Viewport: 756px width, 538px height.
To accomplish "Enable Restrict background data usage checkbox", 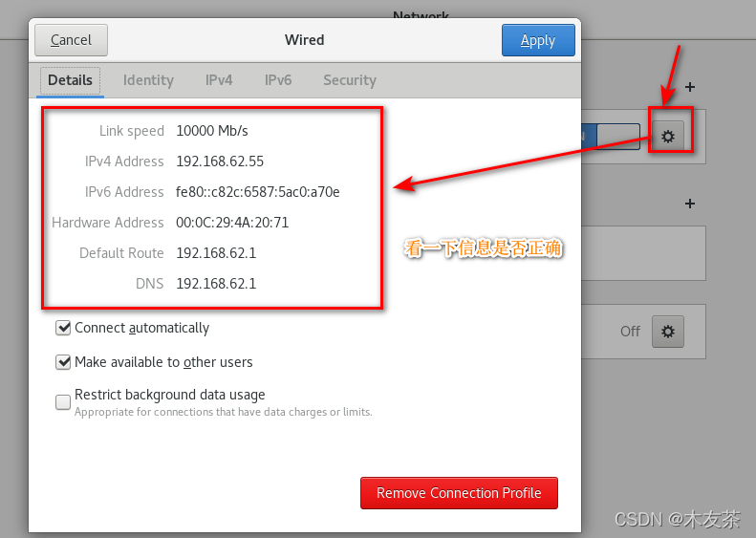I will tap(63, 402).
